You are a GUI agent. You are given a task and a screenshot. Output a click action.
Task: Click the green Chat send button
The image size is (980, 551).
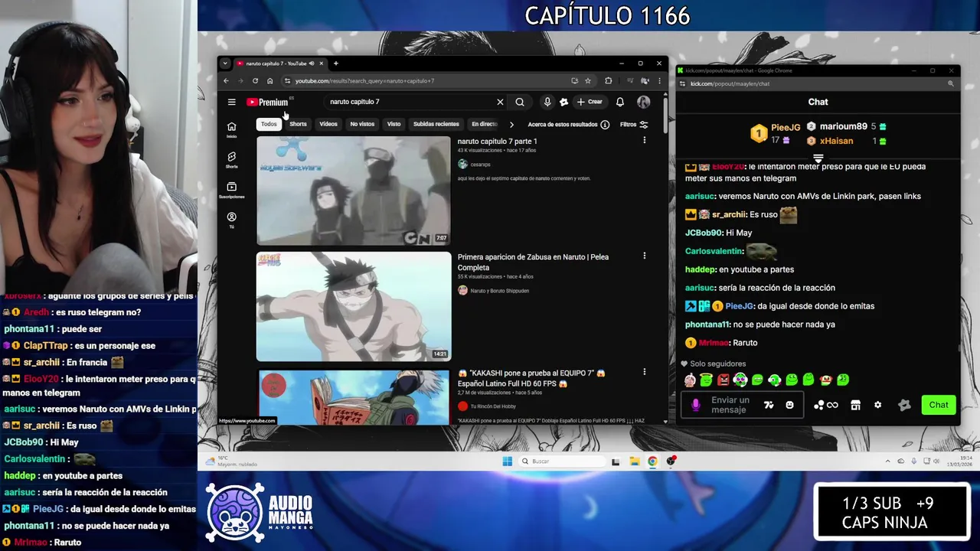click(x=939, y=405)
